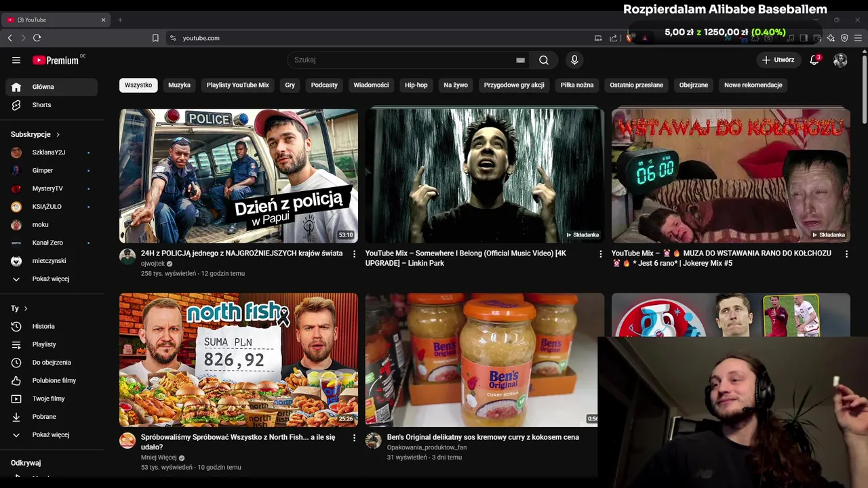Screen dimensions: 868x488
Task: Open Polubione filmy liked videos
Action: (x=52, y=381)
